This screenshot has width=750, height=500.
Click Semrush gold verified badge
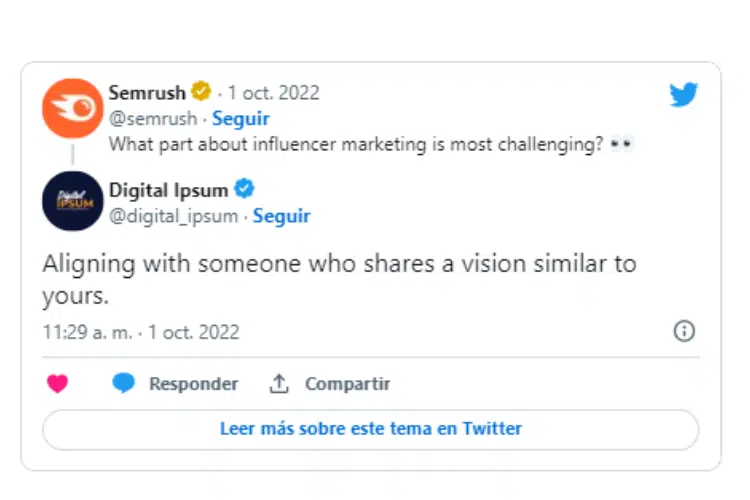coord(201,91)
